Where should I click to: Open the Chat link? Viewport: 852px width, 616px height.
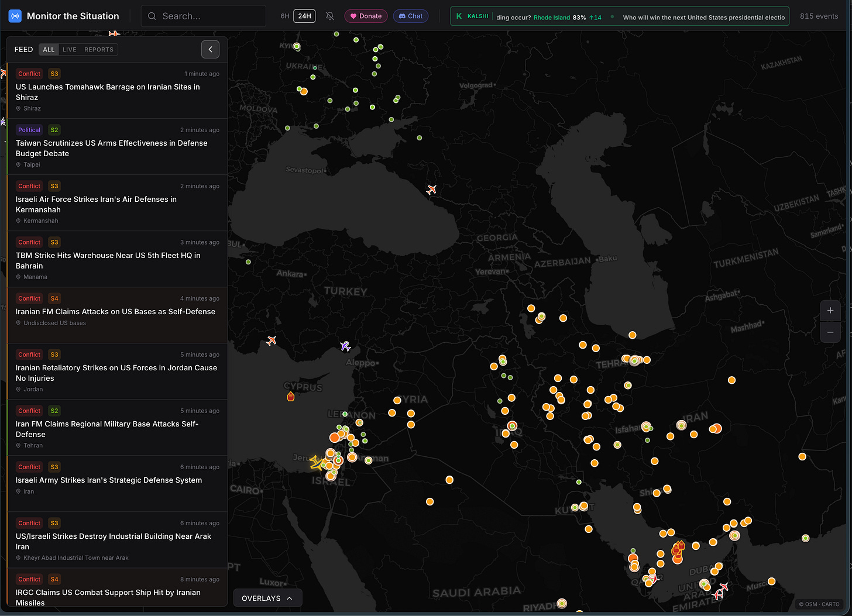point(411,16)
